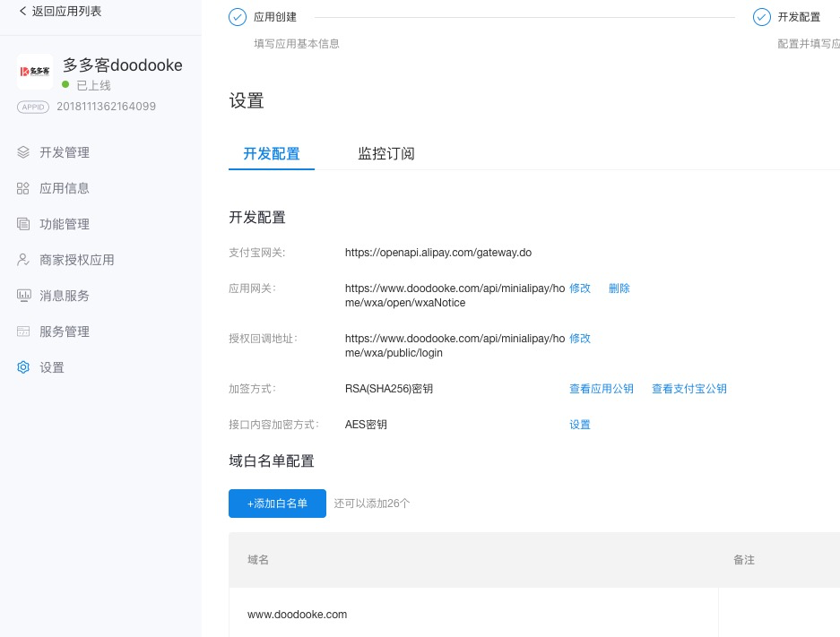
Task: Click the 开发配置 step checkmark icon
Action: click(762, 17)
